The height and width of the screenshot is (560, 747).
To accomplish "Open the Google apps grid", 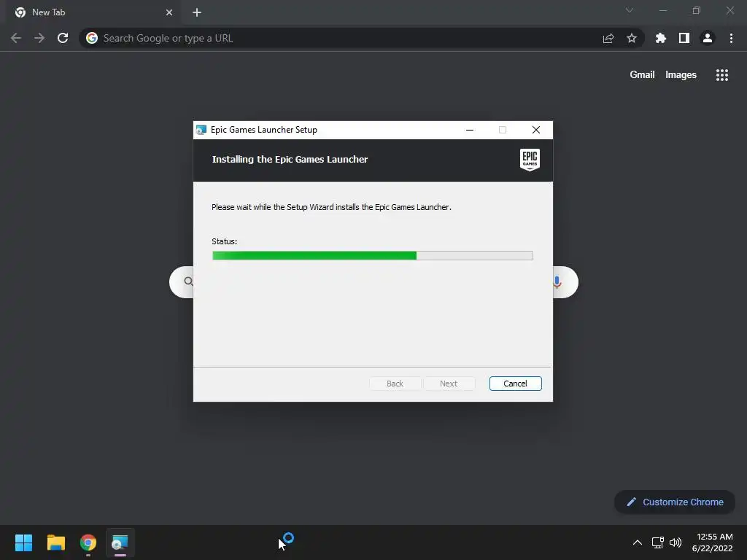I will [721, 75].
